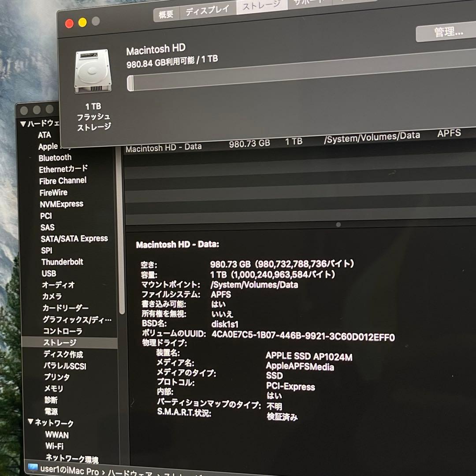Open the 概要 tab
Viewport: 476px width, 476px height.
coord(166,14)
